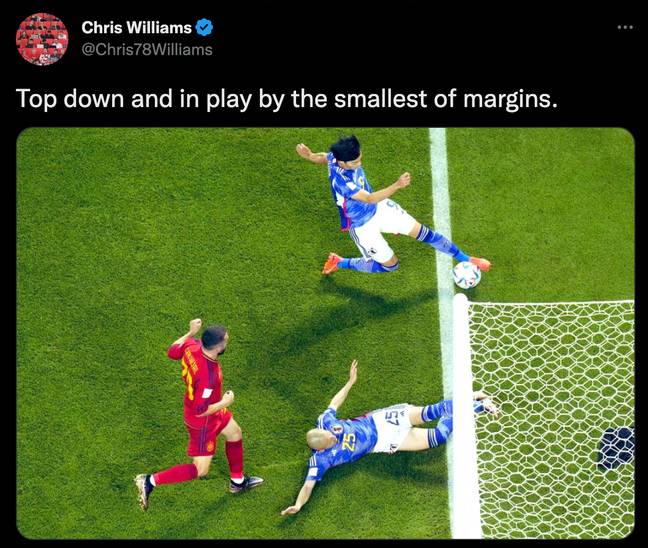Click the blue verified badge
The height and width of the screenshot is (548, 648).
pyautogui.click(x=204, y=27)
